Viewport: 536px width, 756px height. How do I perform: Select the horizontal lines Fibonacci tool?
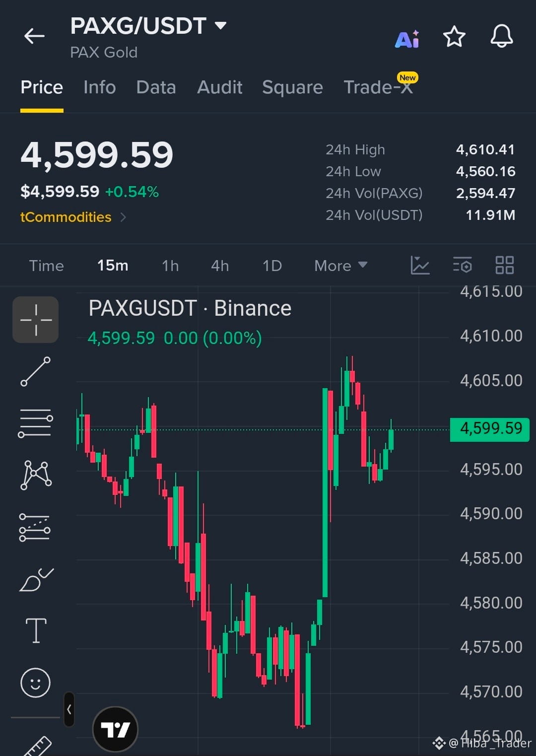coord(36,423)
